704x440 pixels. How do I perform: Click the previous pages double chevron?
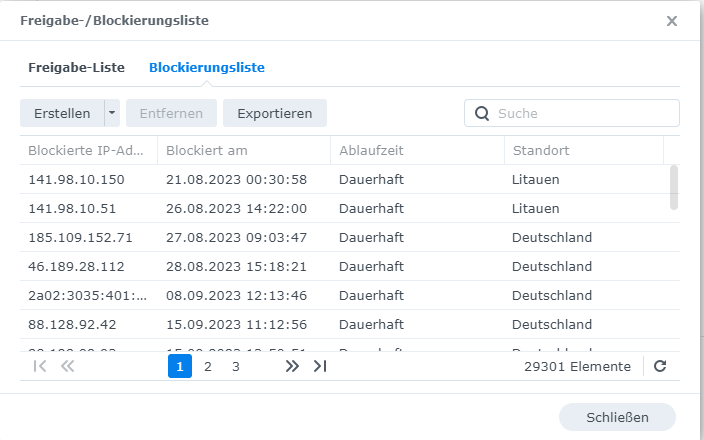click(67, 366)
